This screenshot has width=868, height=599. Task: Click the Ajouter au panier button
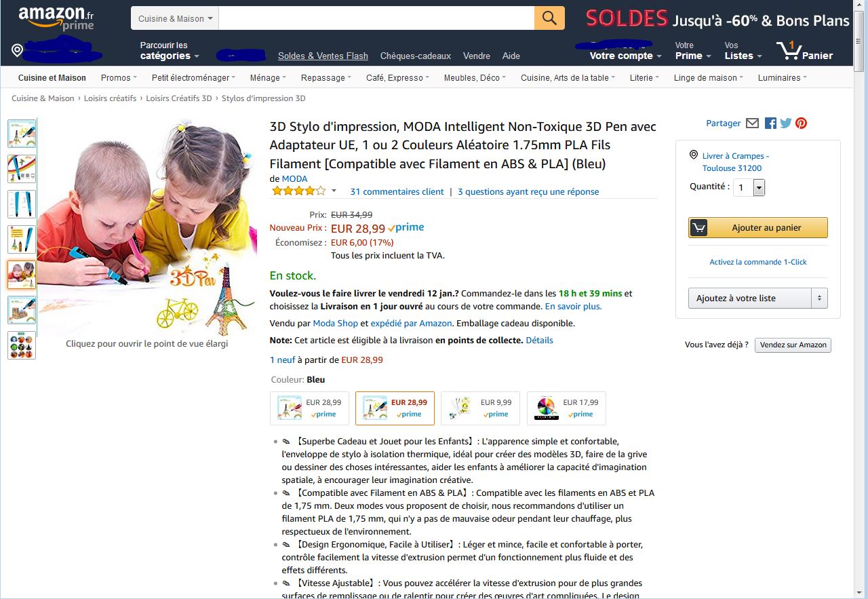[x=758, y=228]
